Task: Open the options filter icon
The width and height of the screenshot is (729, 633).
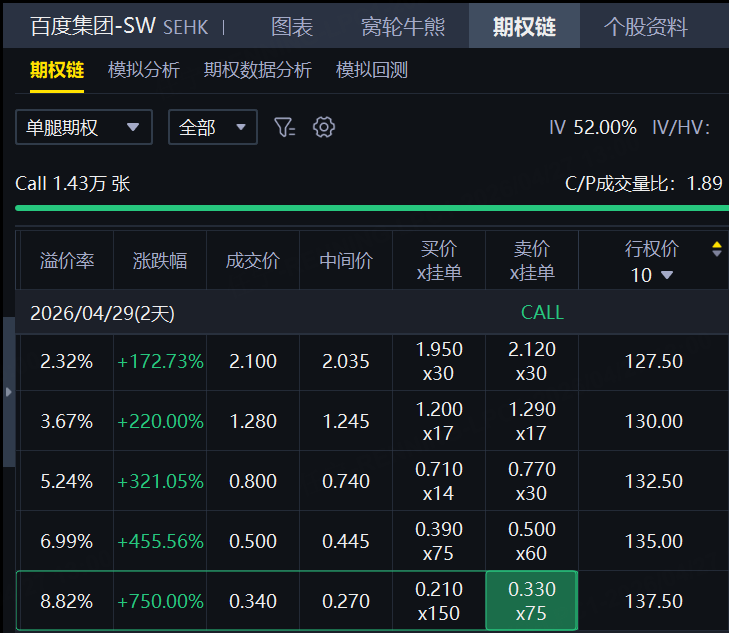Action: pos(285,127)
